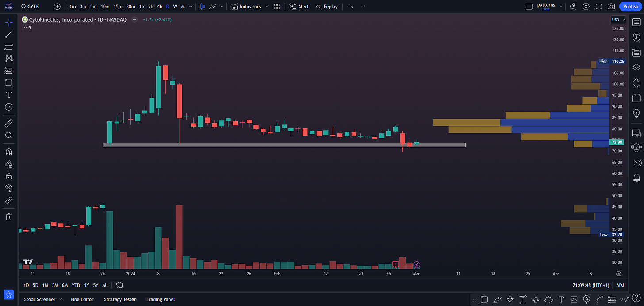Image resolution: width=644 pixels, height=306 pixels.
Task: Select the text annotation tool in left sidebar
Action: 9,95
